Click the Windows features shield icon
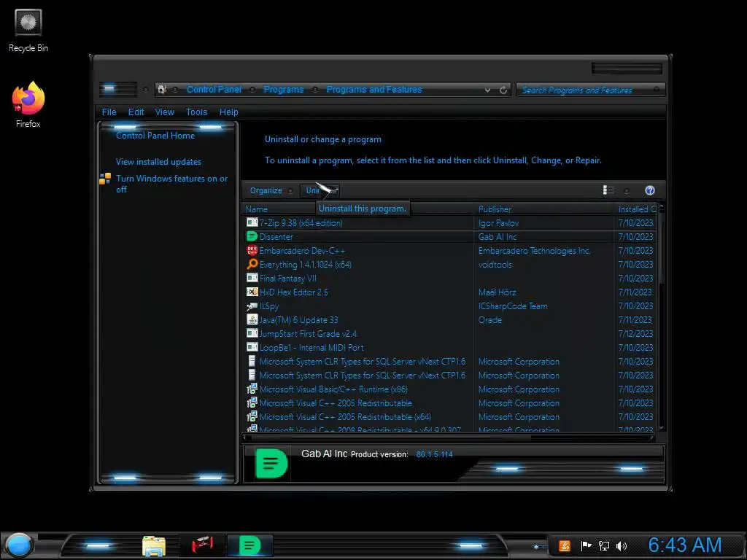 pyautogui.click(x=105, y=179)
